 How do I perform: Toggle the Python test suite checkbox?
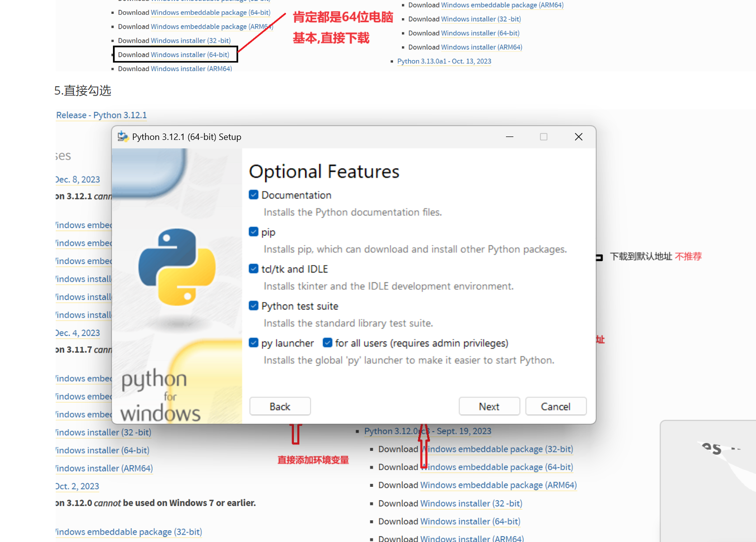coord(253,306)
